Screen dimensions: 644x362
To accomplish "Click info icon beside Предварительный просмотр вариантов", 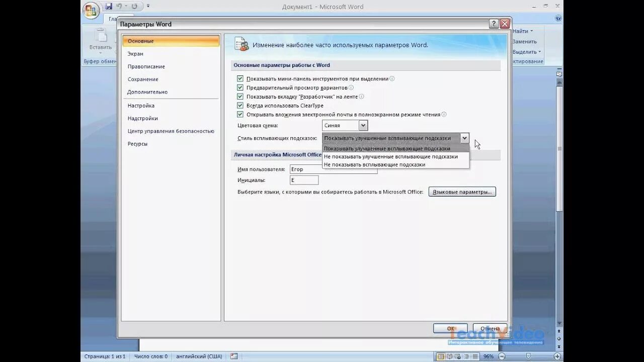I will click(x=351, y=87).
